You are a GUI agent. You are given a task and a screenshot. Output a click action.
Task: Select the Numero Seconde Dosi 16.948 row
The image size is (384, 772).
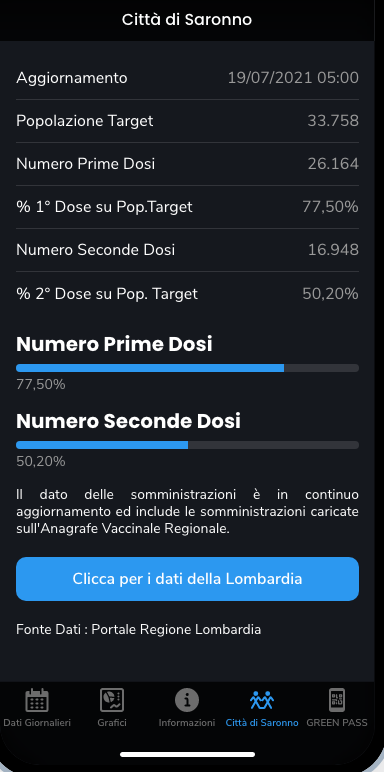click(188, 250)
